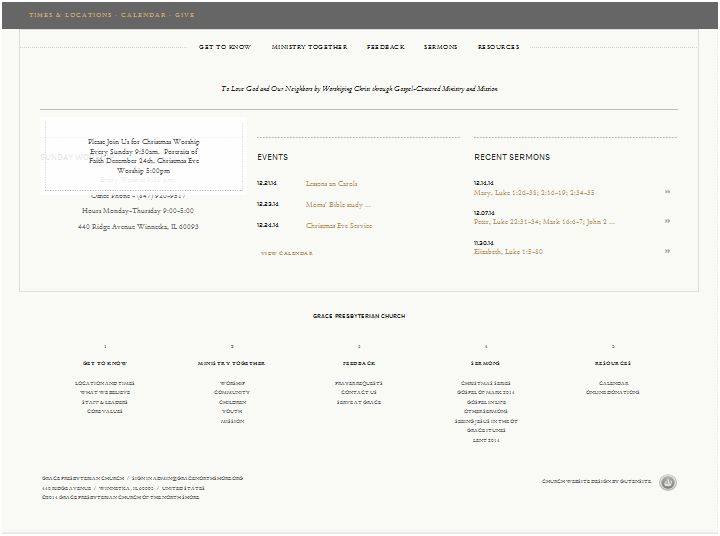This screenshot has width=720, height=536.
Task: Click the admin@ email address in the footer
Action: point(197,478)
